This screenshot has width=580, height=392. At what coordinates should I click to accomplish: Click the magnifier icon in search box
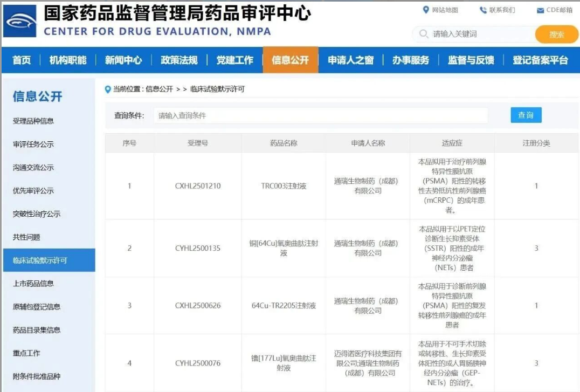423,35
